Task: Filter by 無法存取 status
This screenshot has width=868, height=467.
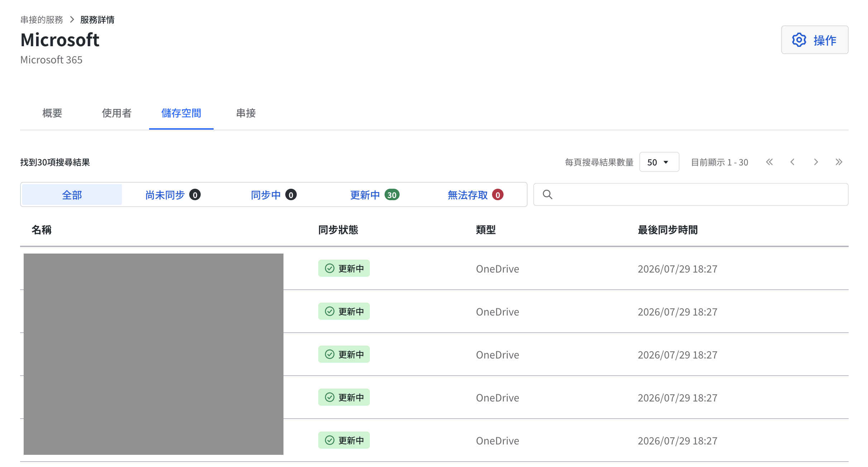Action: coord(475,195)
